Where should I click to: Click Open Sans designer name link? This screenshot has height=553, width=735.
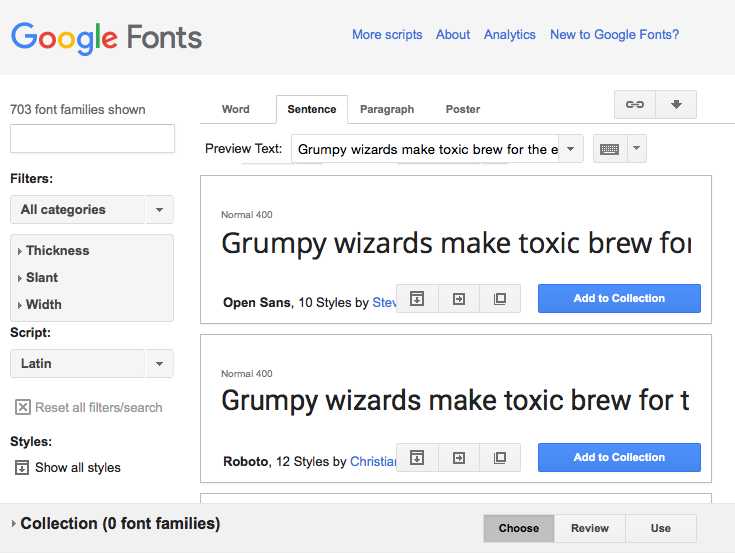coord(384,303)
